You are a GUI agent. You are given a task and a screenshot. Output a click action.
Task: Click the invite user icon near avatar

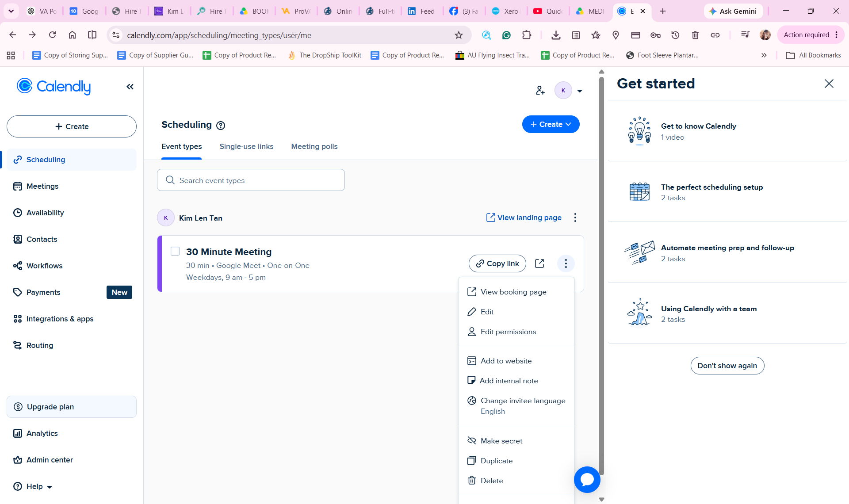click(540, 91)
